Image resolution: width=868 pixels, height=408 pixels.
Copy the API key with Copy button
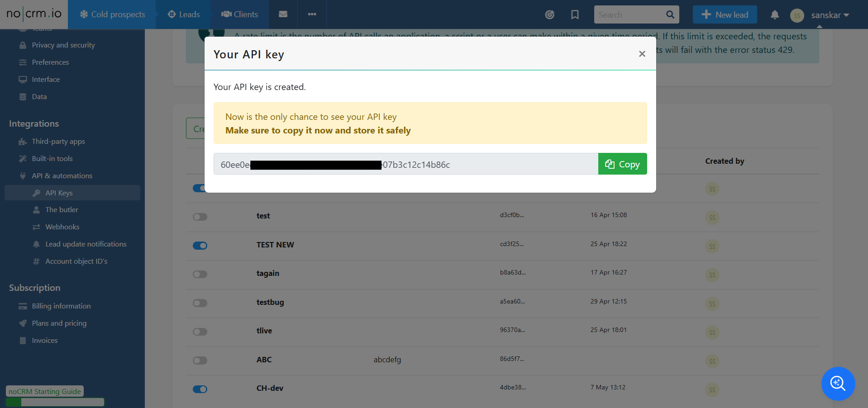click(x=622, y=164)
